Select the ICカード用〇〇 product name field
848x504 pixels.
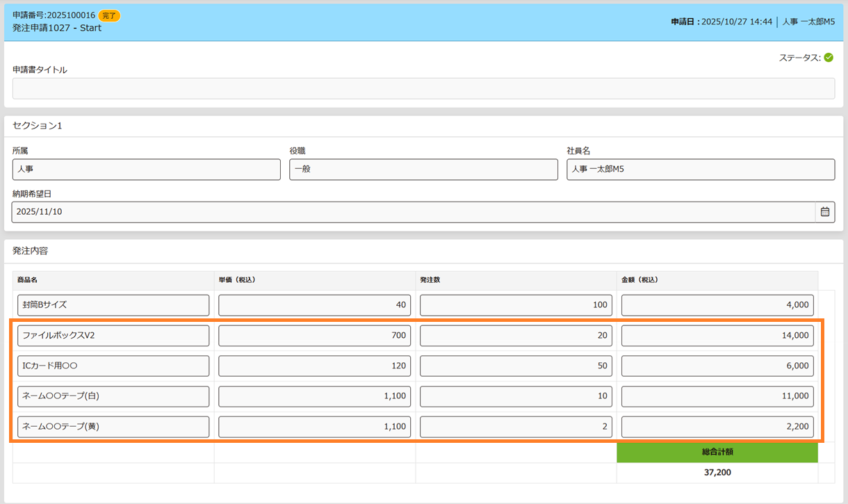pos(113,366)
